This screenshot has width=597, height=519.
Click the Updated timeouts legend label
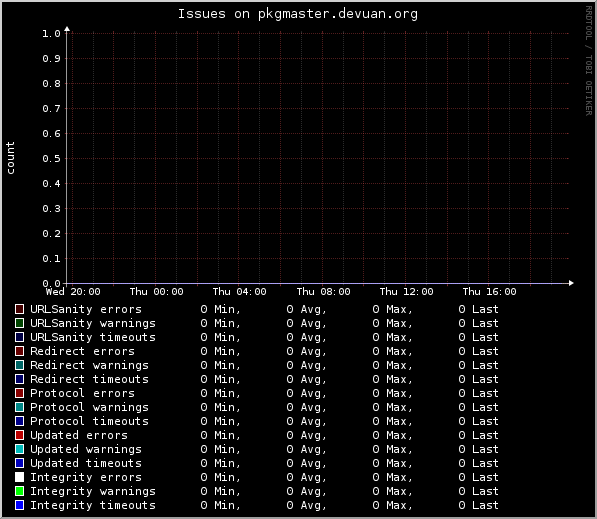(86, 463)
